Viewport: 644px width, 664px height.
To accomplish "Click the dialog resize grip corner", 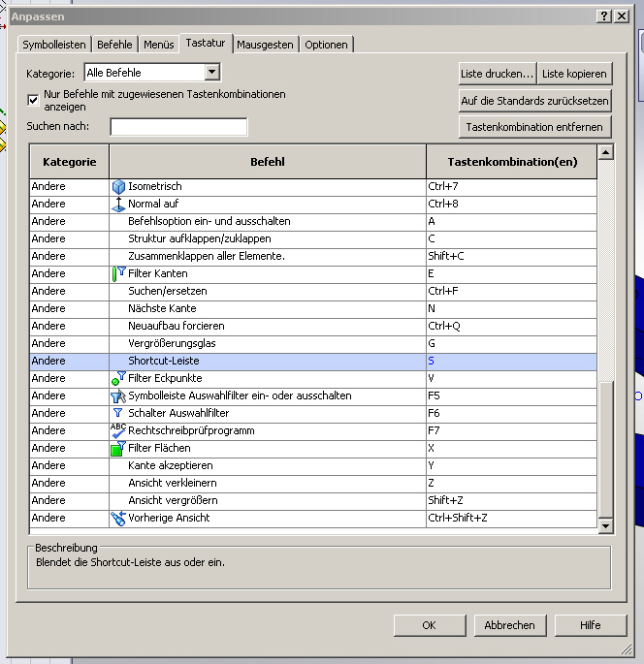I will [627, 648].
